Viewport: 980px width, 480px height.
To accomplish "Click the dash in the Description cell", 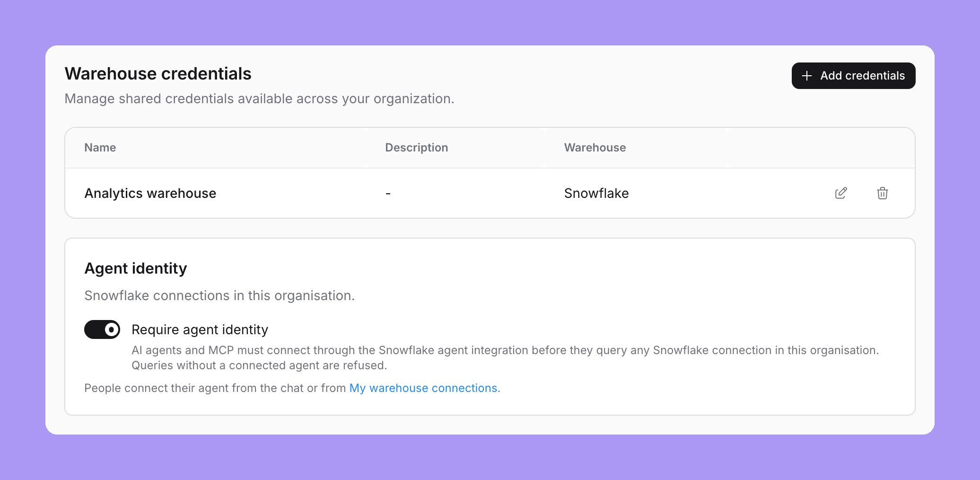I will coord(388,194).
